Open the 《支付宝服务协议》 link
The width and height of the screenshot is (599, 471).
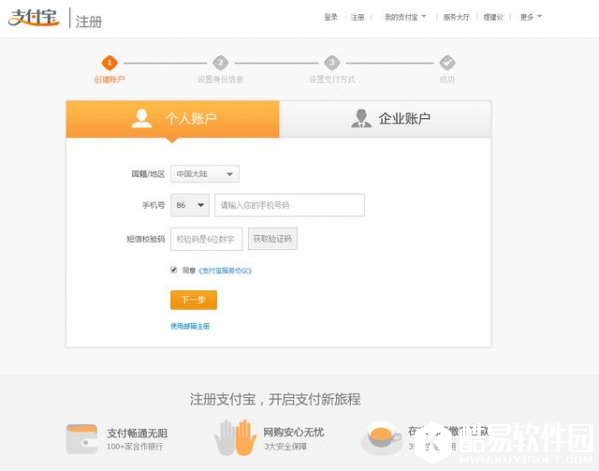225,271
